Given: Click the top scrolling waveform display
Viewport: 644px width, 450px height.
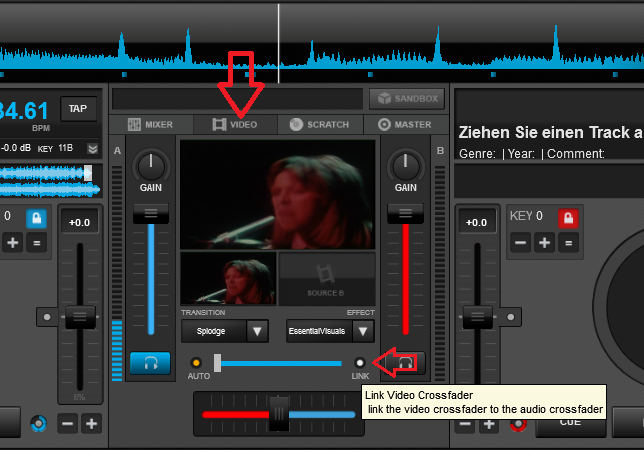Looking at the screenshot, I should [x=322, y=43].
